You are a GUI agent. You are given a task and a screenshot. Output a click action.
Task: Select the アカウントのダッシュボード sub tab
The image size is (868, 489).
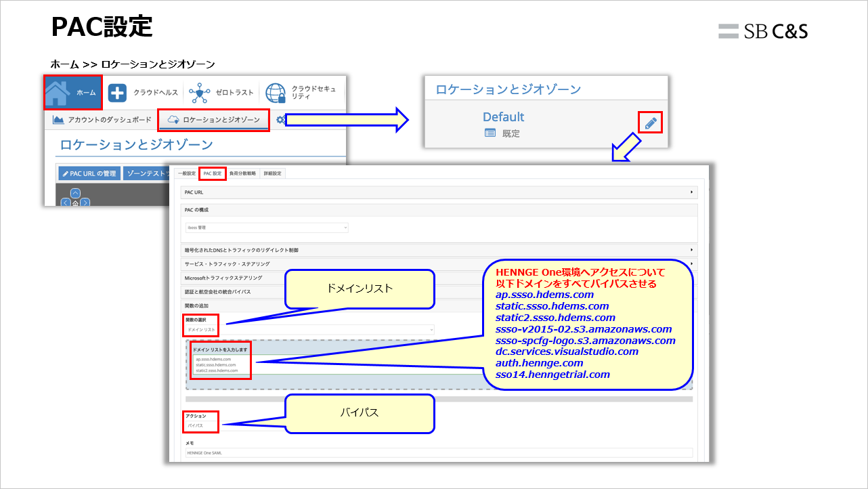click(102, 120)
